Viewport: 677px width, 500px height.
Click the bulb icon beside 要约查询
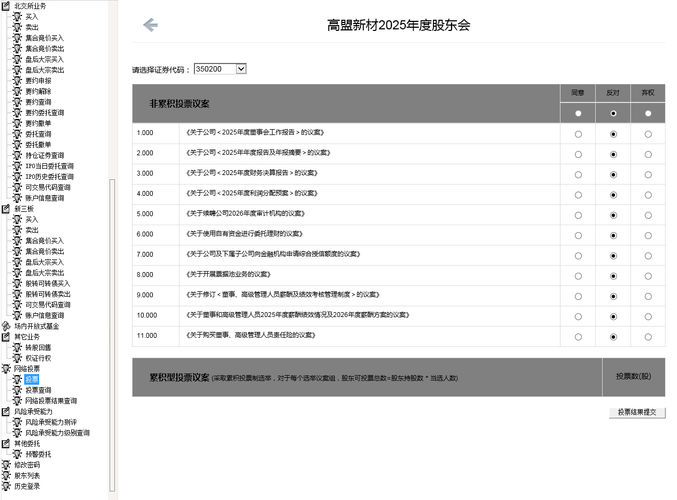(x=17, y=102)
